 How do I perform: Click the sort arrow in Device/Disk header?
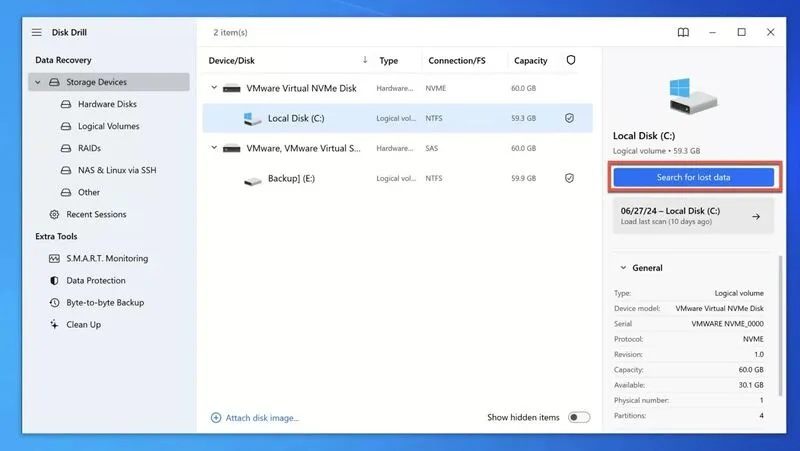[x=365, y=60]
